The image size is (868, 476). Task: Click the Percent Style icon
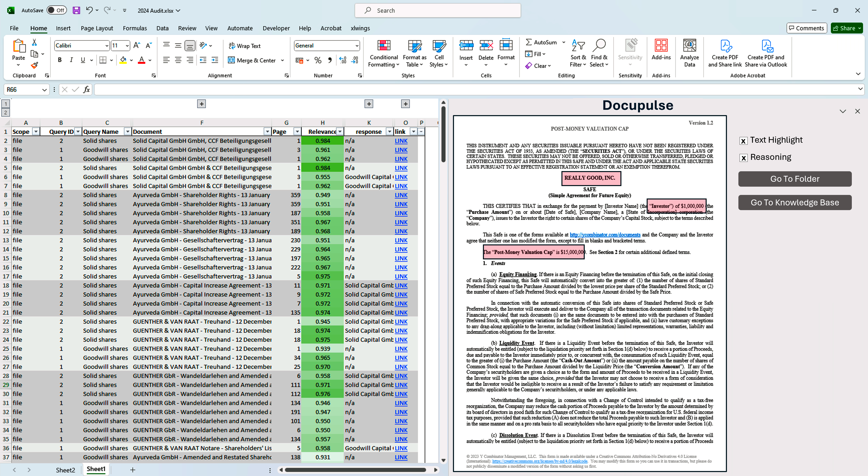(x=318, y=60)
